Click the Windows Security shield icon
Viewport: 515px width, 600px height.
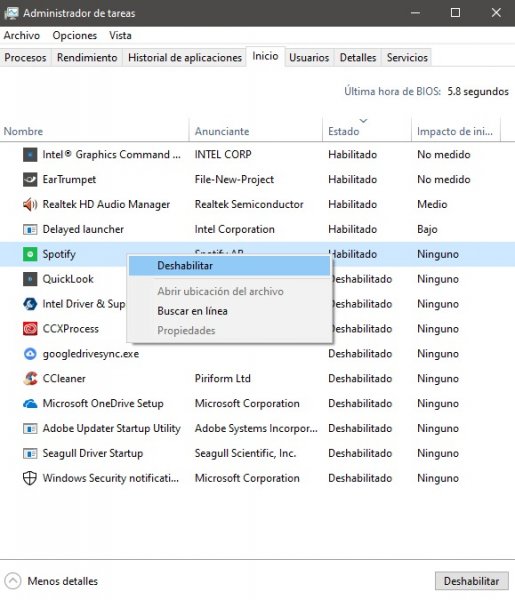[x=30, y=478]
